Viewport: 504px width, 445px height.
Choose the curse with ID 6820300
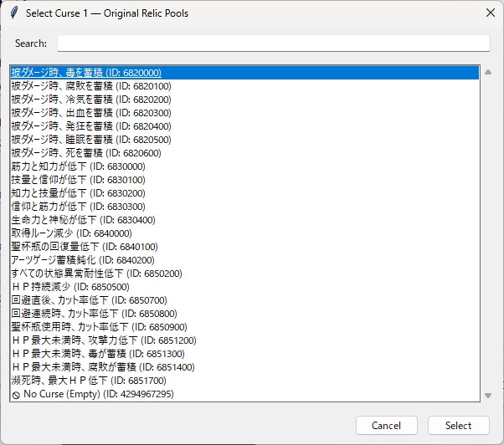point(244,113)
